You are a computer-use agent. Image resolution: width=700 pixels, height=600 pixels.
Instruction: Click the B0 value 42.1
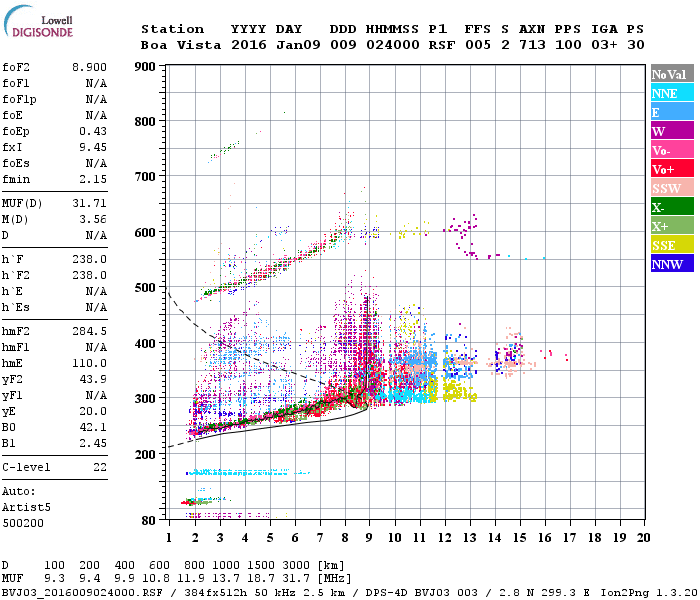(x=93, y=427)
